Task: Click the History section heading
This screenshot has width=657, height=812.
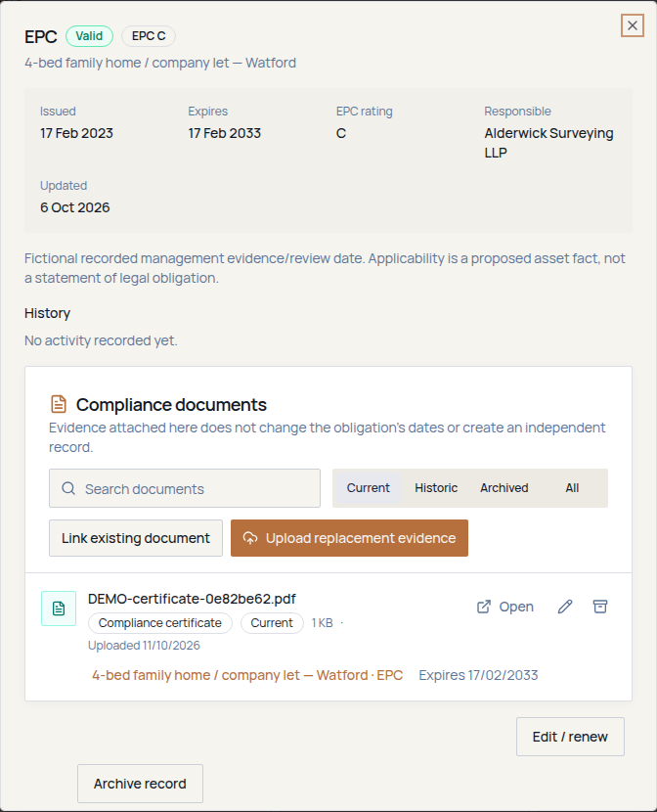Action: [47, 313]
